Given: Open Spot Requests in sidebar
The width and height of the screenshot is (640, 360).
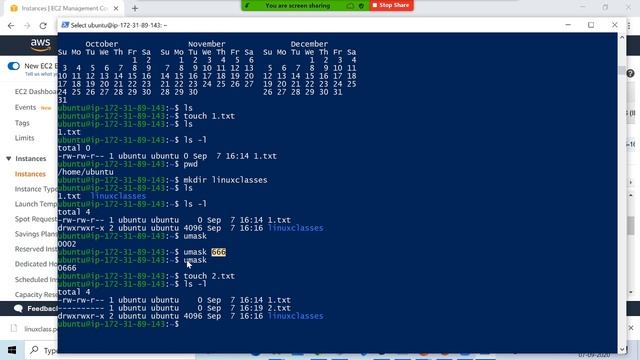Looking at the screenshot, I should click(x=36, y=219).
